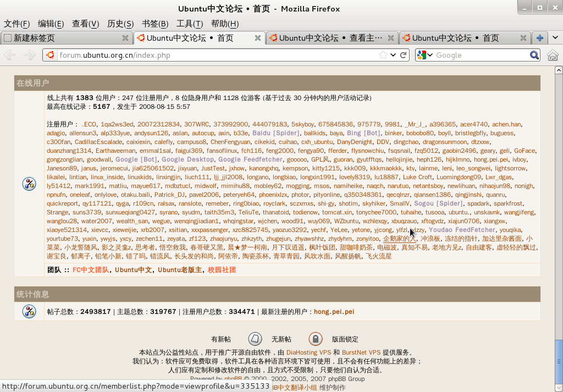
Task: Open Bing [Bot] user link
Action: 363,133
